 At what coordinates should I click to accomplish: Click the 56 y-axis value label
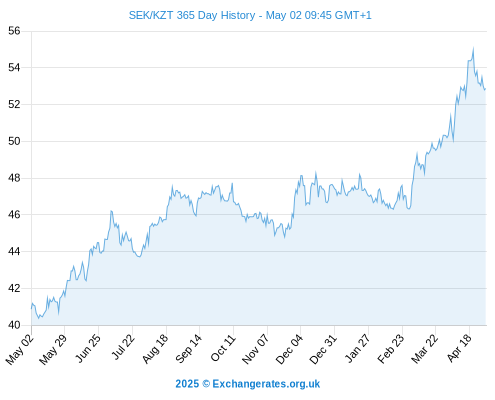point(14,31)
